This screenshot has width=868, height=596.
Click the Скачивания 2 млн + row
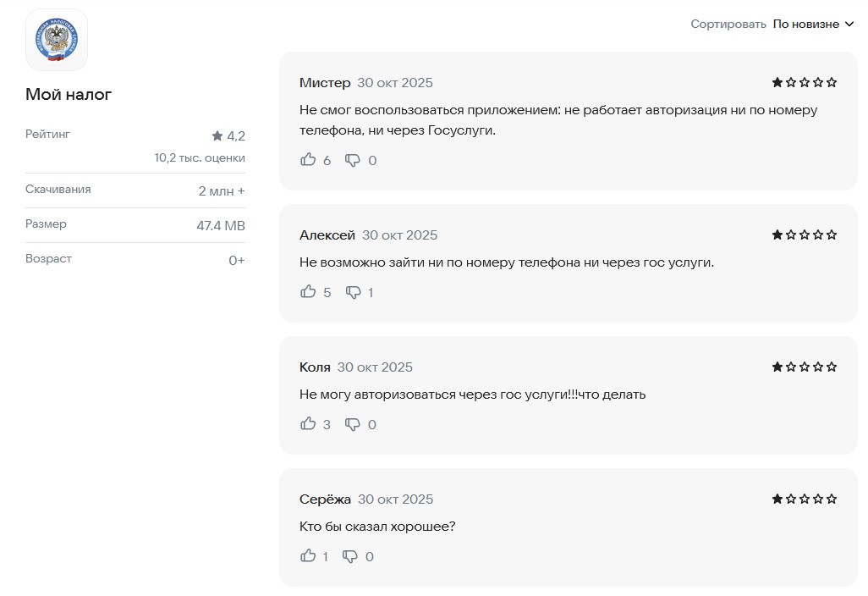click(x=135, y=190)
